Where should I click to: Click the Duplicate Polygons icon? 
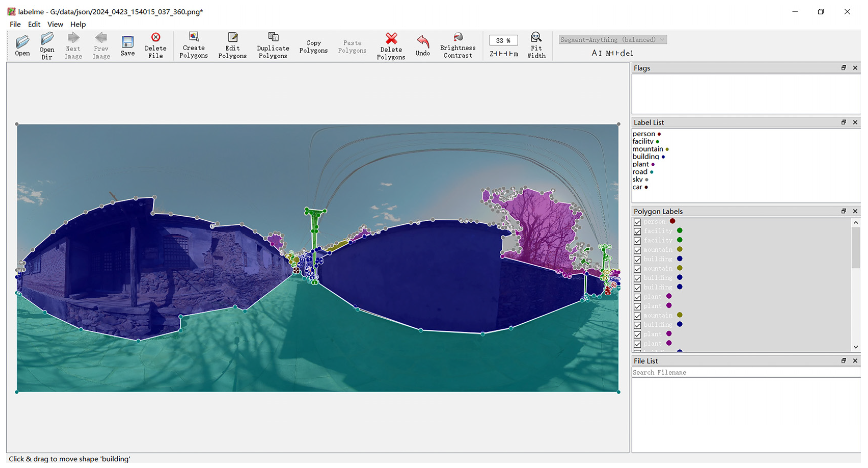[x=273, y=37]
